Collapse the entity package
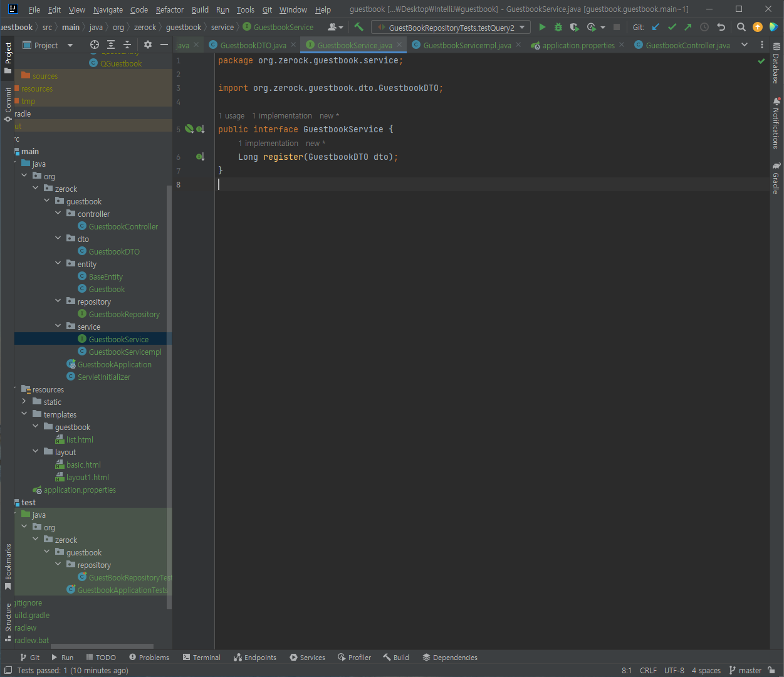The image size is (784, 677). tap(58, 264)
